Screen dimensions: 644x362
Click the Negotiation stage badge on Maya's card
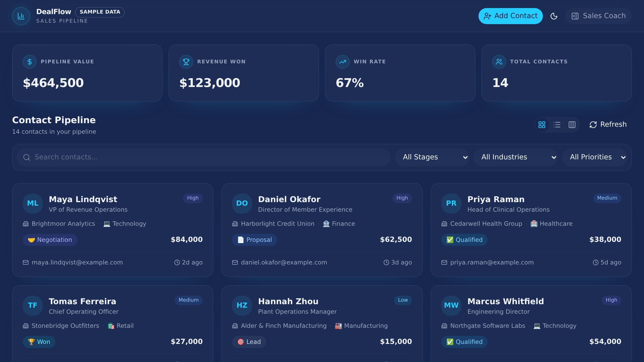point(50,240)
